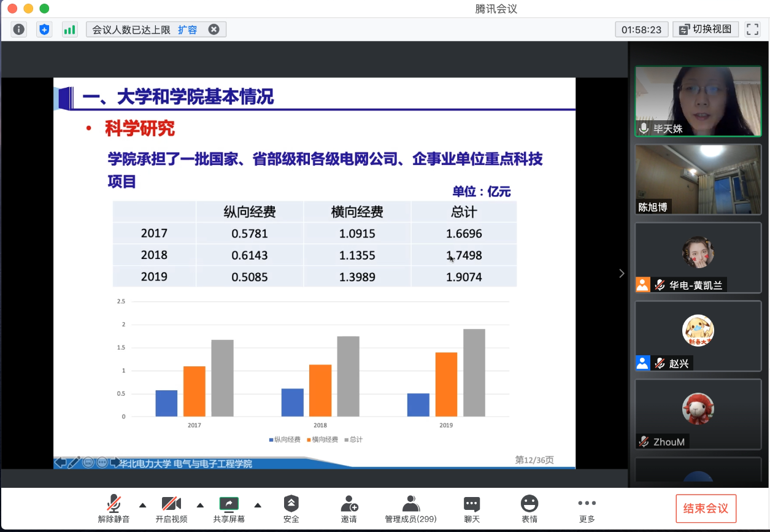Viewport: 770px width, 532px height.
Task: Unmute microphone via 解除静音
Action: [114, 509]
